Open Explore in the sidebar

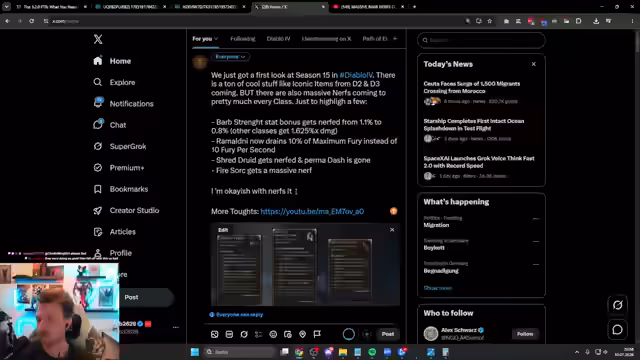coord(114,82)
